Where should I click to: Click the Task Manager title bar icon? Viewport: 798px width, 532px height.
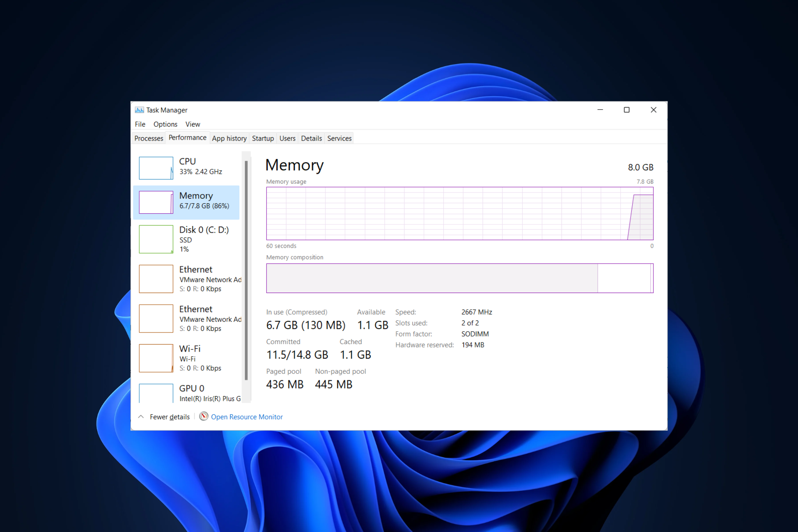point(139,110)
